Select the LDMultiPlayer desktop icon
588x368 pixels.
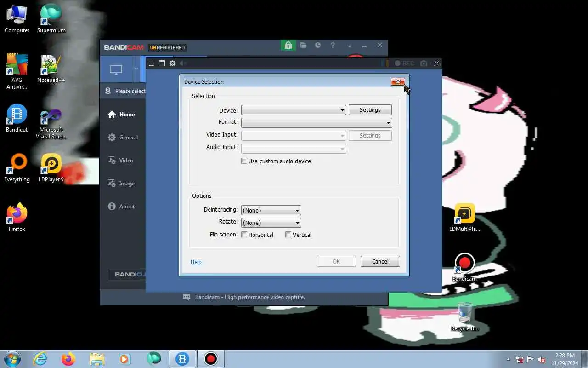pyautogui.click(x=465, y=218)
